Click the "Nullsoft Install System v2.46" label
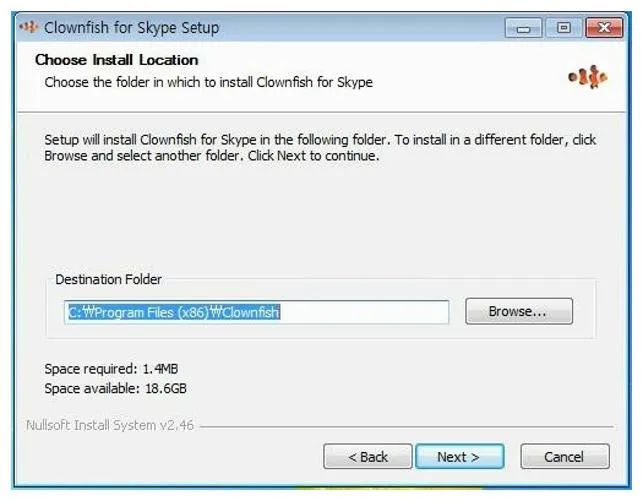 (x=109, y=425)
